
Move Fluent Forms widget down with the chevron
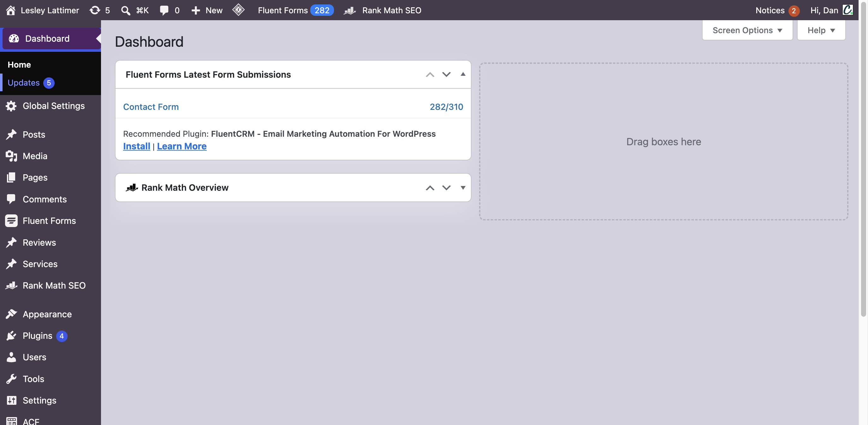446,75
